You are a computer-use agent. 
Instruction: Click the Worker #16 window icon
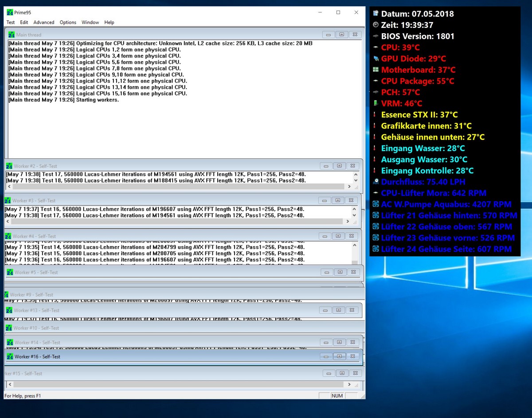tap(10, 356)
